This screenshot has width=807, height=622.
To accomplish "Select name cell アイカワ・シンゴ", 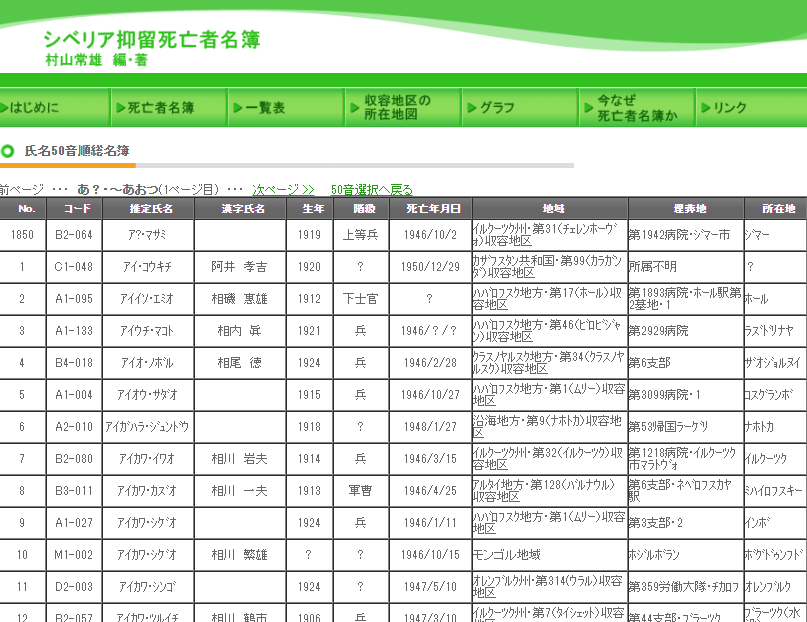I will pos(148,587).
